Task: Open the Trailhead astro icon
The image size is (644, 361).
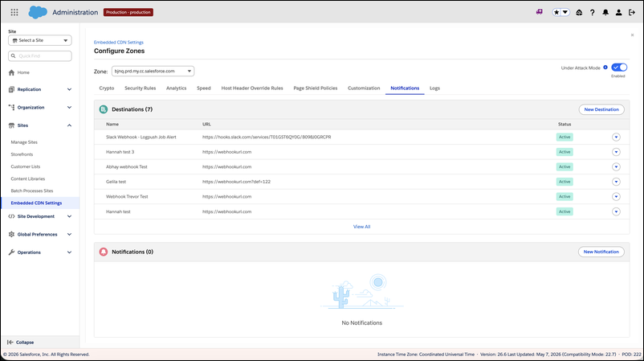Action: point(579,12)
